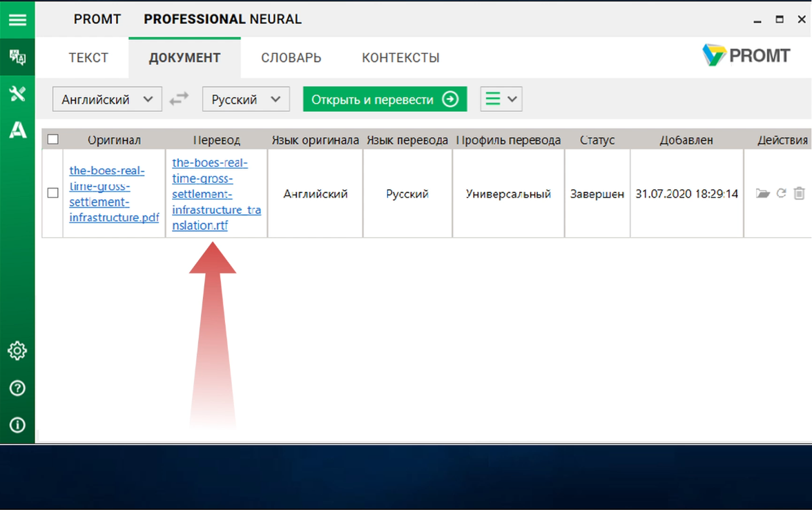The height and width of the screenshot is (510, 812).
Task: Sort by the Перевод column header
Action: (217, 140)
